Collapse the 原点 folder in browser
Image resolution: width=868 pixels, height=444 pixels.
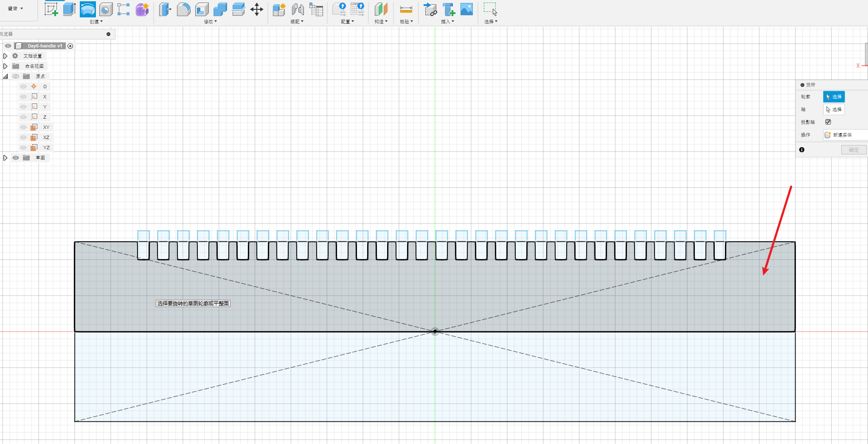(x=5, y=76)
